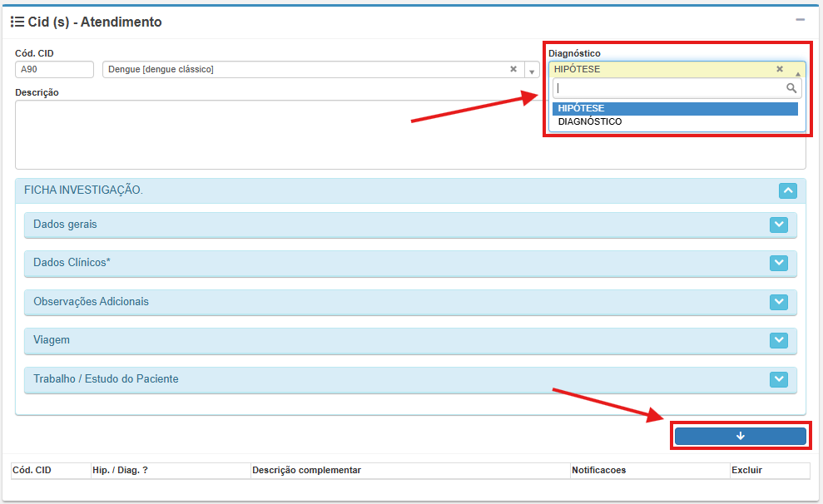Click the Cód. CID input field
Image resolution: width=823 pixels, height=504 pixels.
(x=54, y=70)
